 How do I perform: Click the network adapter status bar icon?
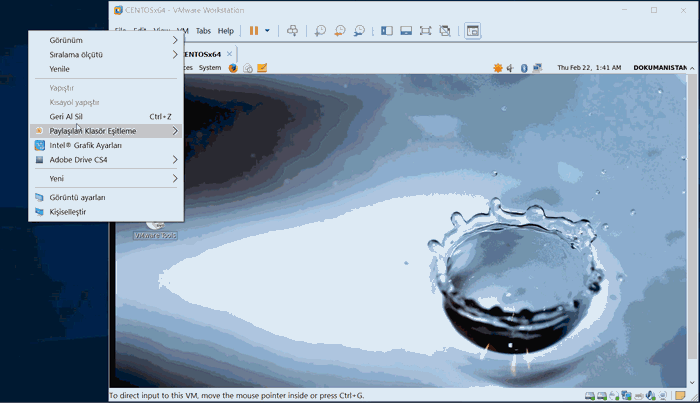626,396
